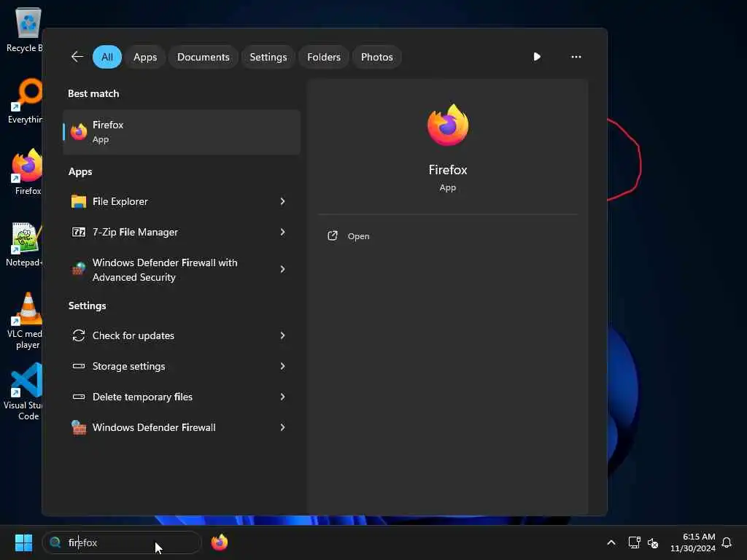Select the VLC media player desktop shortcut
Screen dimensions: 747x560
click(x=26, y=321)
